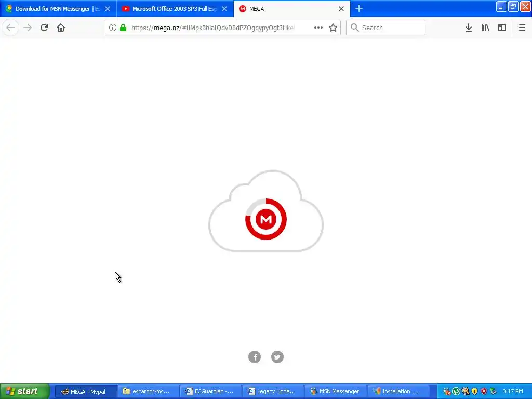This screenshot has height=399, width=532.
Task: Click the search magnifier icon
Action: pyautogui.click(x=354, y=28)
